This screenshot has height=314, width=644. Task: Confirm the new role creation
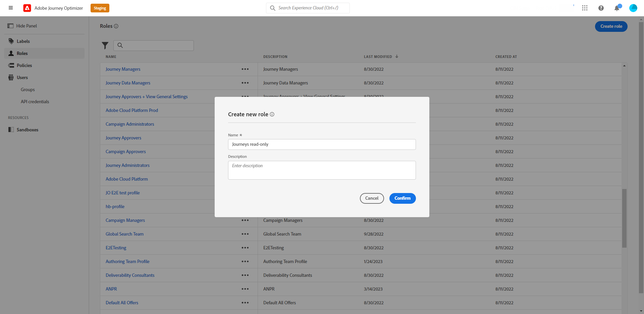pos(402,198)
